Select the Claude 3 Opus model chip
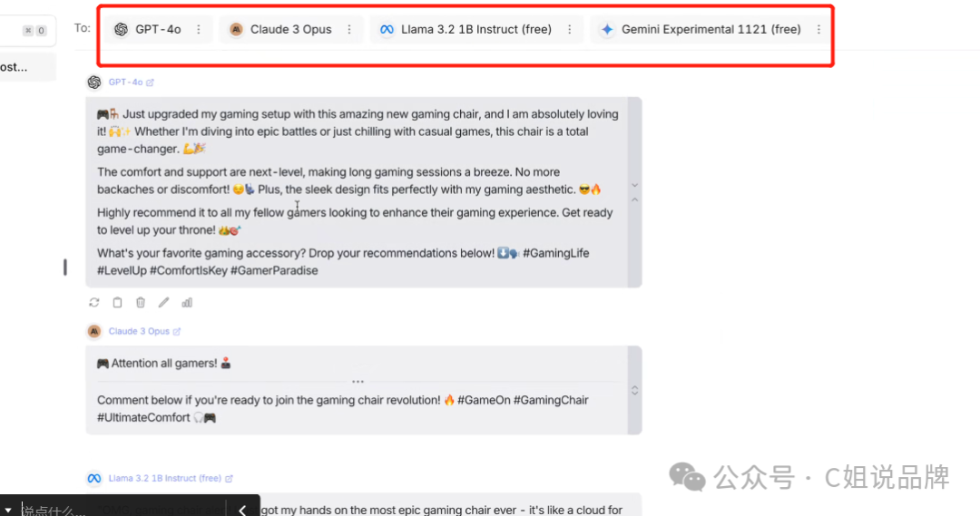980x516 pixels. (x=291, y=29)
